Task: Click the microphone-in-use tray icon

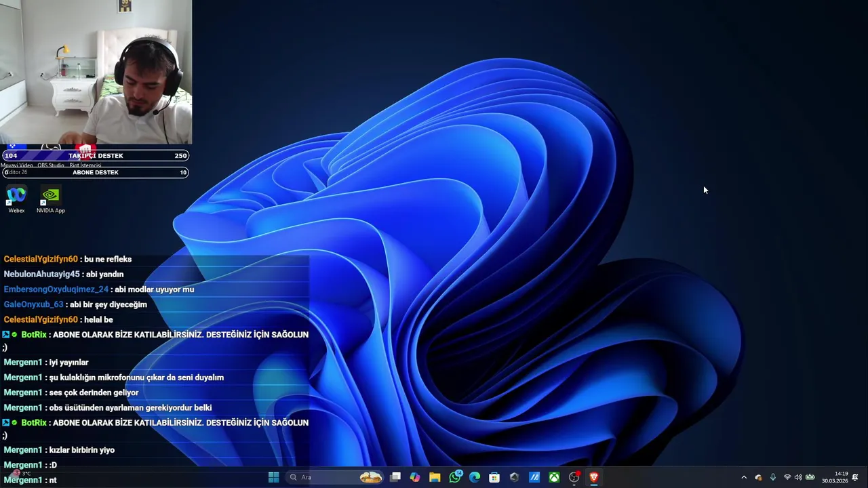Action: pyautogui.click(x=773, y=477)
